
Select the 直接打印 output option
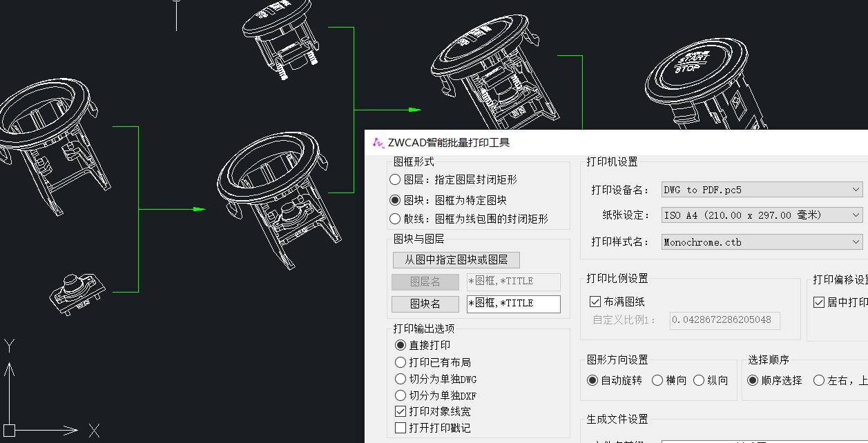coord(401,344)
